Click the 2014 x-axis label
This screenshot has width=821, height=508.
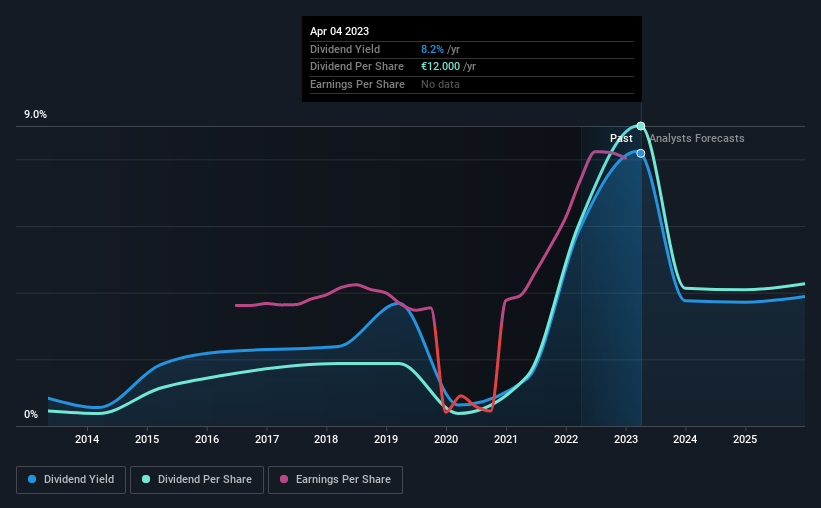(87, 439)
